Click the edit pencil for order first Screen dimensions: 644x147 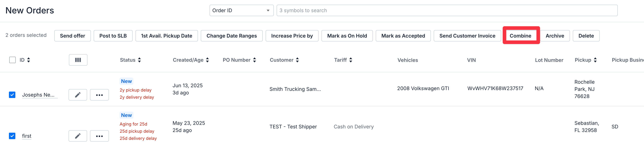(x=78, y=136)
